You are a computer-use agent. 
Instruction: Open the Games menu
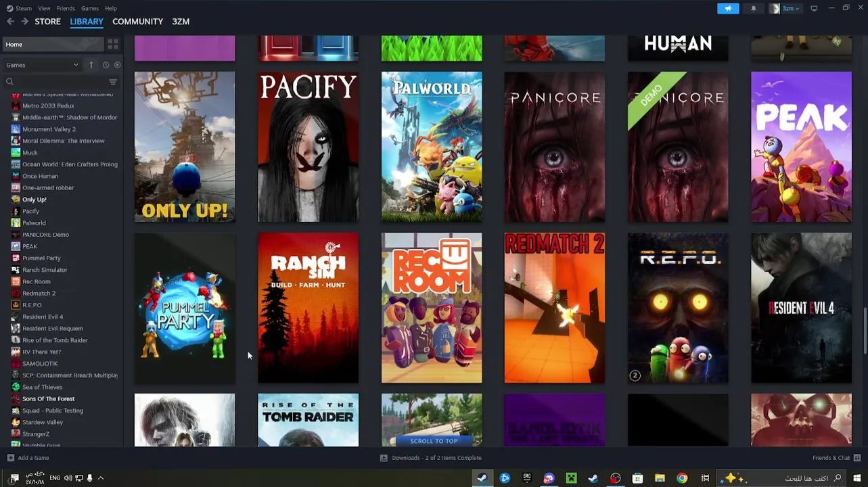click(x=90, y=8)
